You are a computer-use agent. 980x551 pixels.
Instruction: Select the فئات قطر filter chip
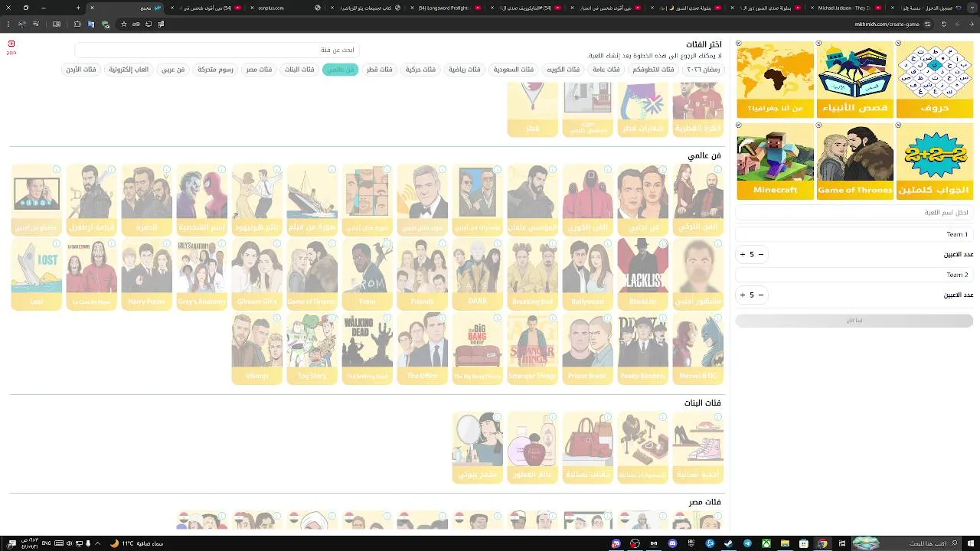point(379,70)
